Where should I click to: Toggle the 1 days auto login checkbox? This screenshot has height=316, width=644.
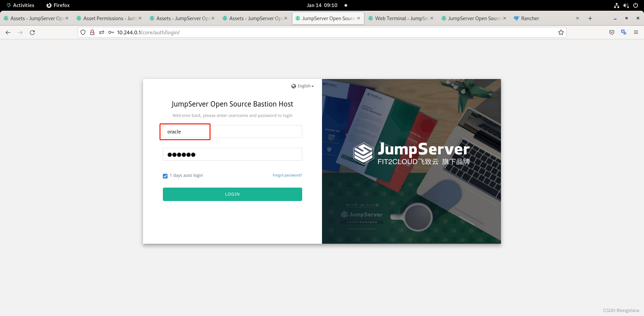[x=165, y=176]
